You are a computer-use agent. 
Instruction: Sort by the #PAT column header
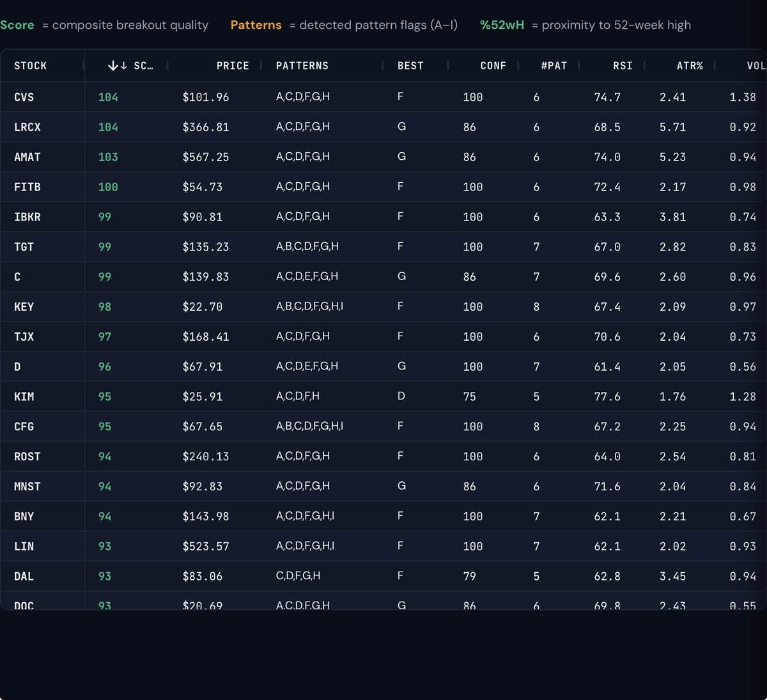[554, 66]
